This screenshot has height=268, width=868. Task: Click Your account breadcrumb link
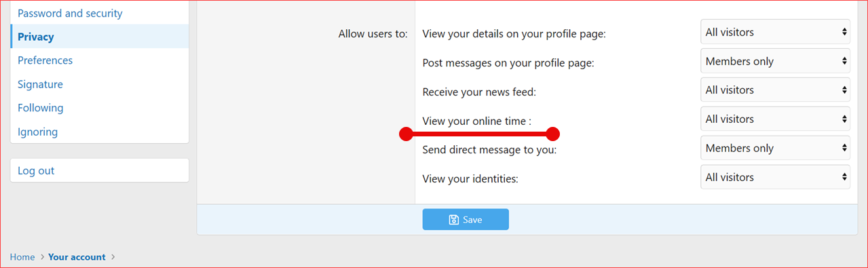coord(77,257)
